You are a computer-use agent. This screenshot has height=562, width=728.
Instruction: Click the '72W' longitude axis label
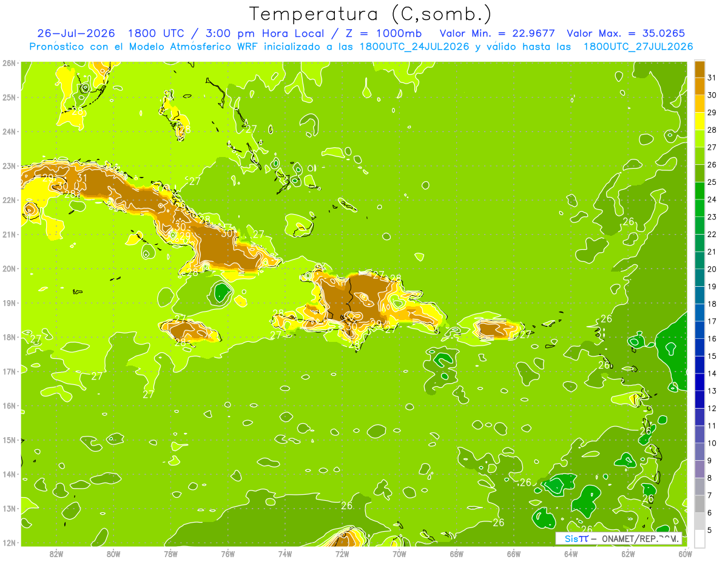click(x=342, y=554)
